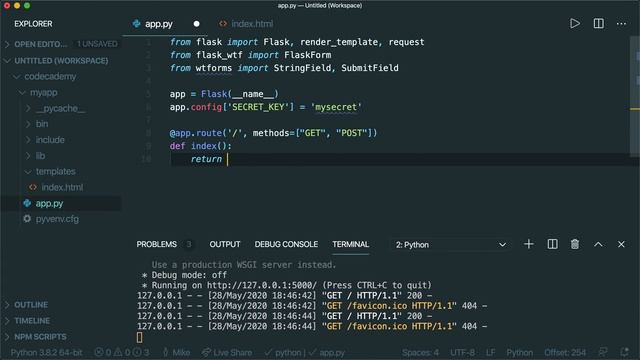This screenshot has width=640, height=360.
Task: Click the '@app.route' decorator in the editor
Action: click(196, 133)
